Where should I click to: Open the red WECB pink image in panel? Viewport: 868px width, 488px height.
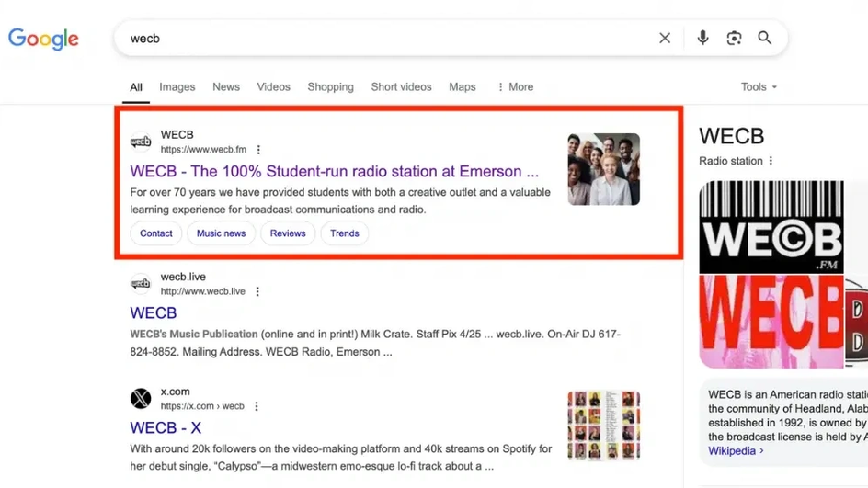pos(771,322)
